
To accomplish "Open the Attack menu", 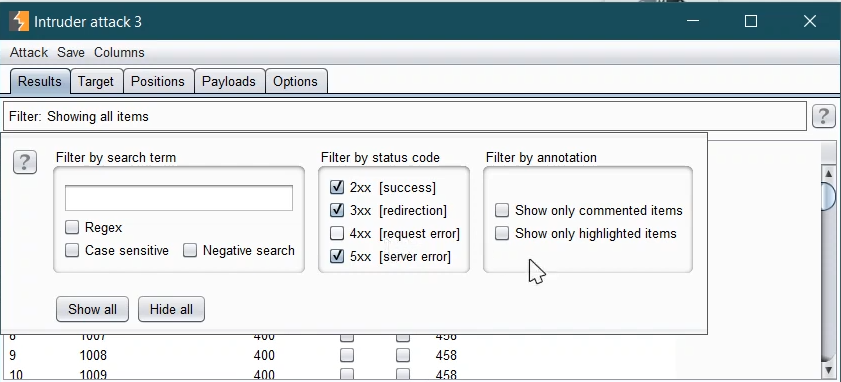I will point(29,53).
